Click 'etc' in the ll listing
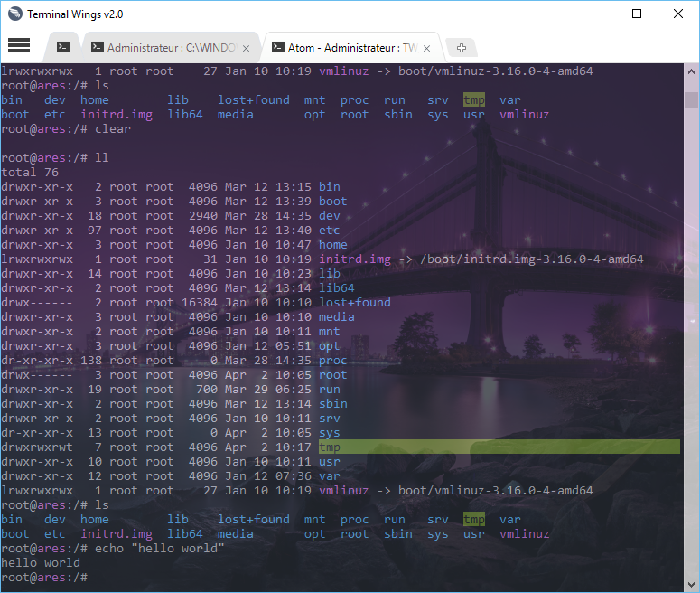This screenshot has height=593, width=700. [x=330, y=231]
